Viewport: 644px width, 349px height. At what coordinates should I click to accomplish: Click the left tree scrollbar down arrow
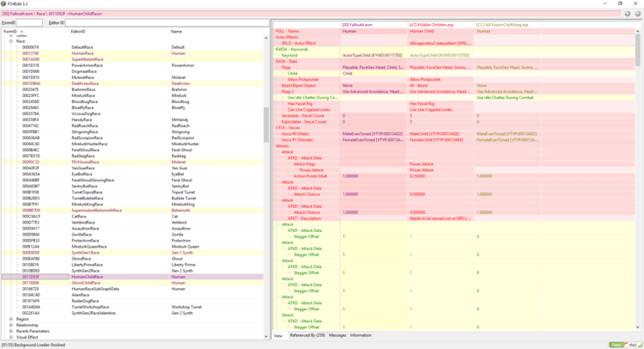265,337
